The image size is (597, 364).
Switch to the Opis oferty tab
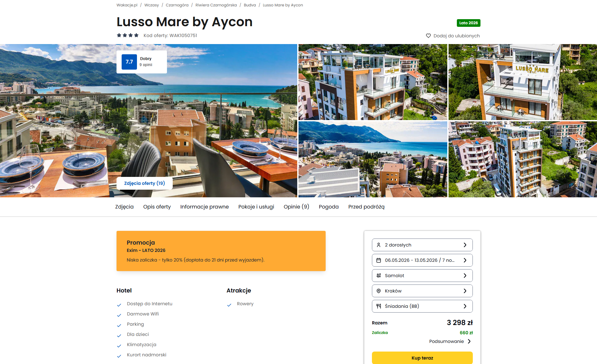(157, 207)
